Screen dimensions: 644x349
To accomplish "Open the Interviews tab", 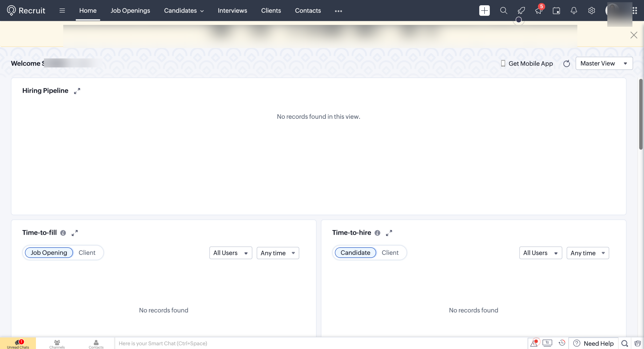I will click(232, 11).
